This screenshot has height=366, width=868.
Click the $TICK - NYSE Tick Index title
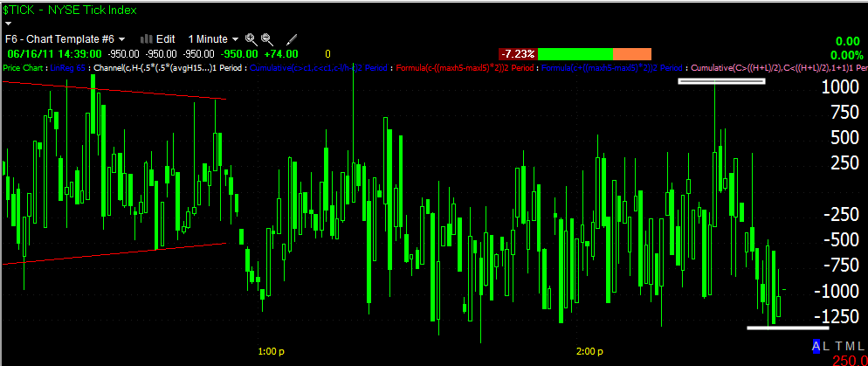[70, 10]
